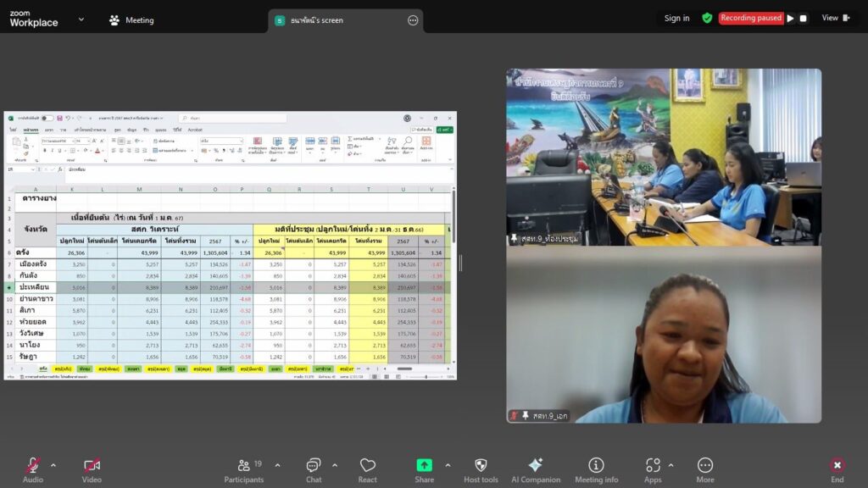This screenshot has width=868, height=488.
Task: Click the green Share screen icon
Action: (x=424, y=466)
